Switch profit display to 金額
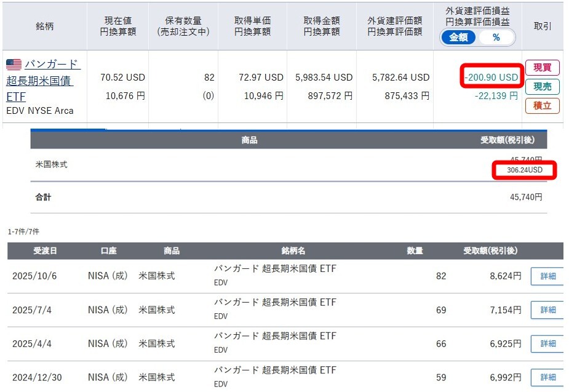 (458, 38)
